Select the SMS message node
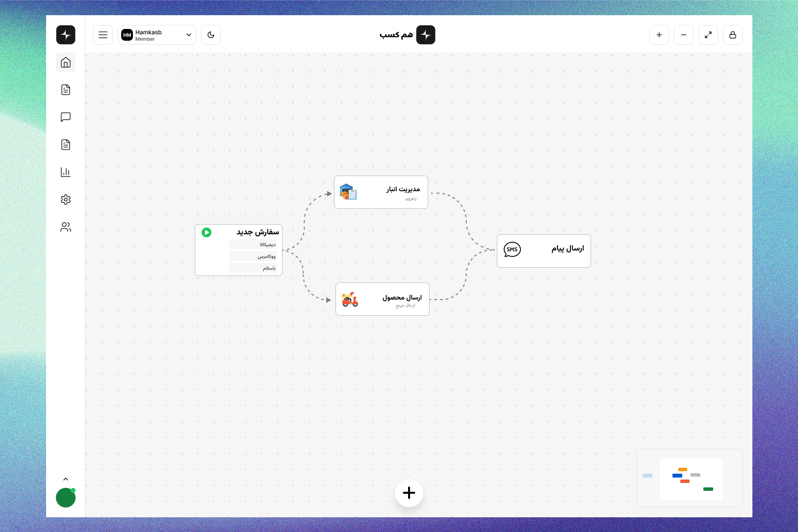This screenshot has width=798, height=532. (x=543, y=251)
